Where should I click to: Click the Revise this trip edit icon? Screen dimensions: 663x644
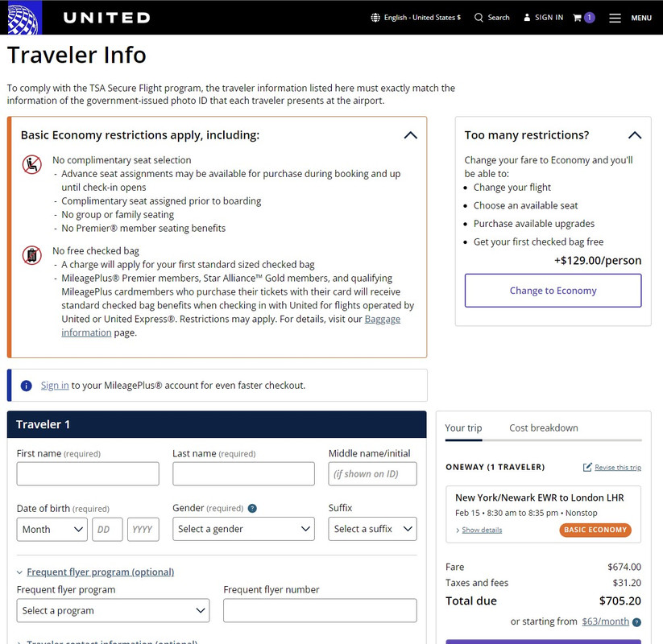click(587, 467)
